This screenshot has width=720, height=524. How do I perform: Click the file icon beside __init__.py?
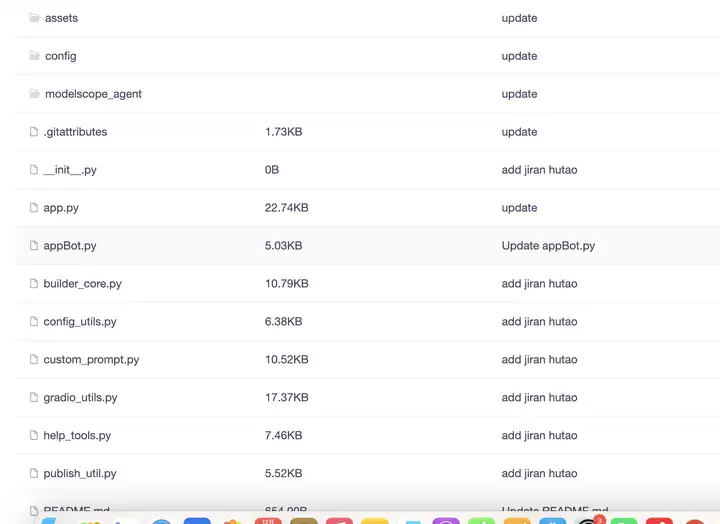(x=34, y=169)
